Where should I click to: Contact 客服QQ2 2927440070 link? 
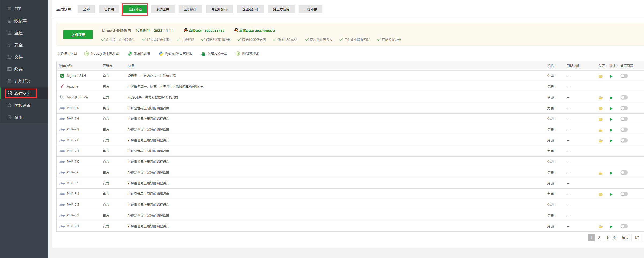254,31
